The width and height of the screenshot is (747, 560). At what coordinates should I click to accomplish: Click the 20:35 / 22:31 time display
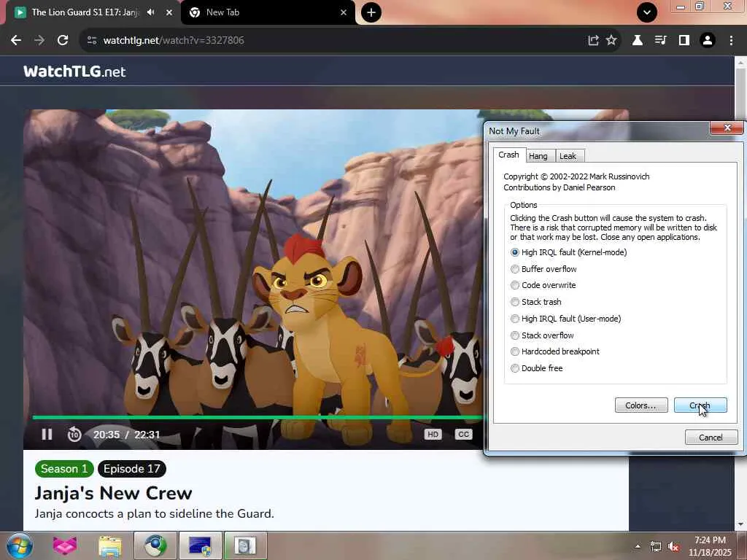(x=126, y=435)
